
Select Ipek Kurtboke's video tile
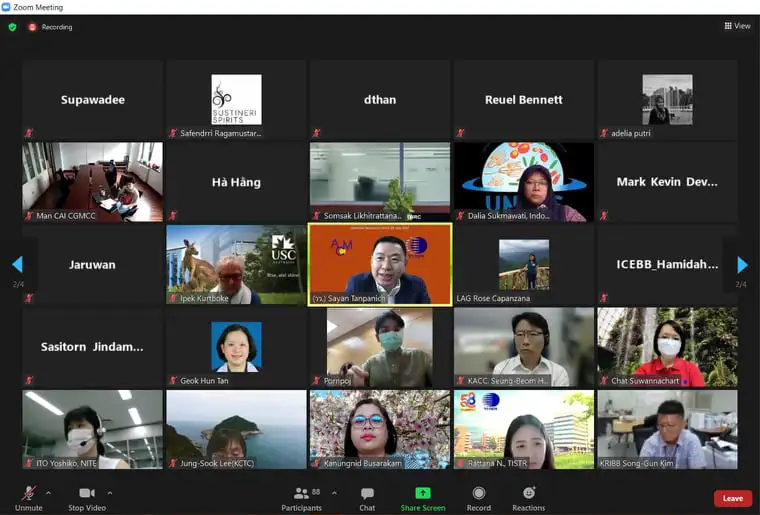click(236, 264)
